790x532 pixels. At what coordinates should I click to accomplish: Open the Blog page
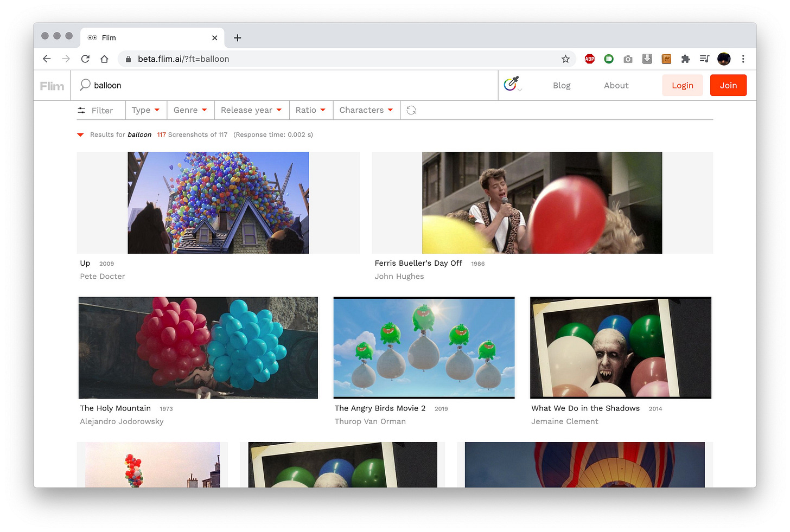click(x=562, y=86)
